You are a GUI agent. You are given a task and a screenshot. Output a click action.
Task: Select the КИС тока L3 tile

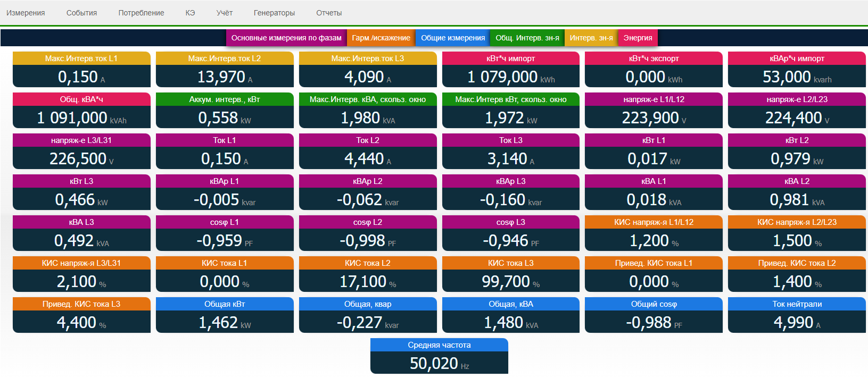coord(511,274)
